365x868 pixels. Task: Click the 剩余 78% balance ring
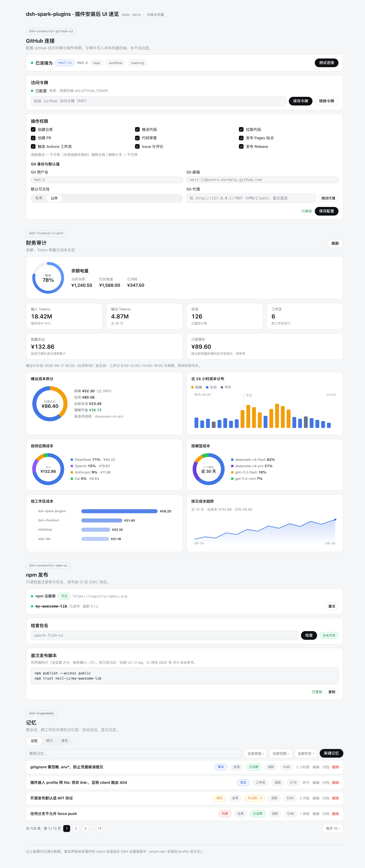48,278
